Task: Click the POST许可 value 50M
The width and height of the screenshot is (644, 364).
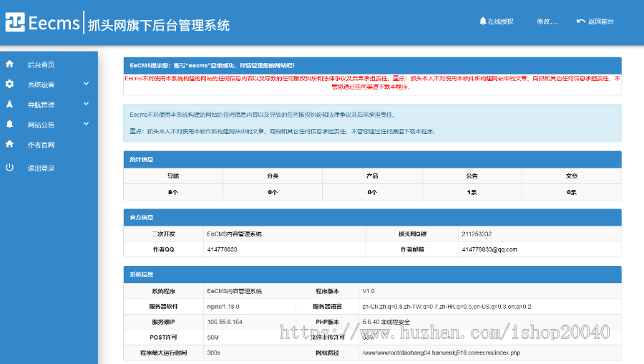Action: pyautogui.click(x=213, y=337)
